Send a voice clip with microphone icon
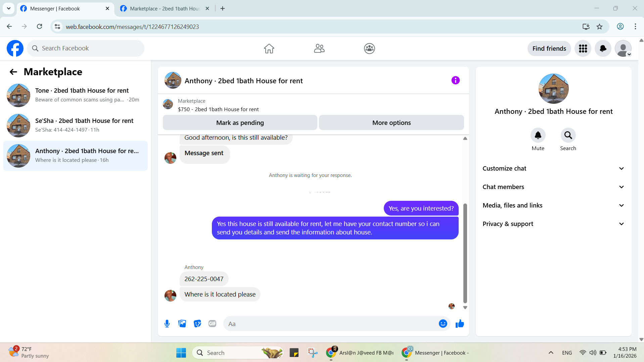 (167, 324)
